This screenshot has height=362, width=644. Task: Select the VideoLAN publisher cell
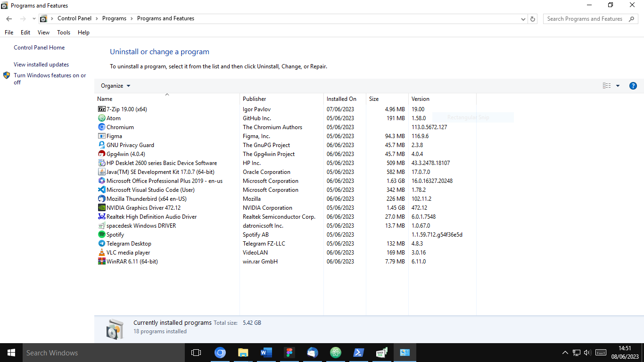tap(255, 253)
